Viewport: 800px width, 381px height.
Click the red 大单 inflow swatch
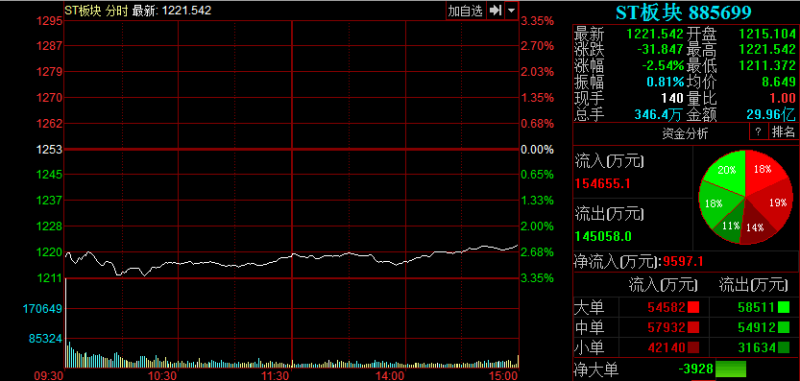click(693, 308)
